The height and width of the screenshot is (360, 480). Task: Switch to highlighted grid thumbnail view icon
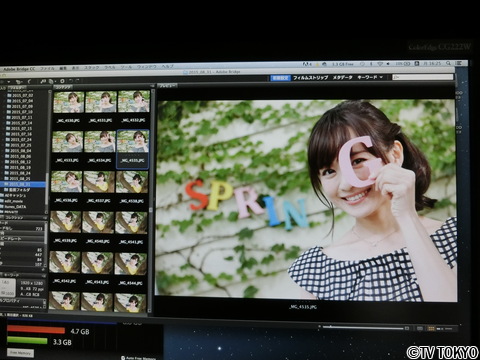tap(431, 329)
